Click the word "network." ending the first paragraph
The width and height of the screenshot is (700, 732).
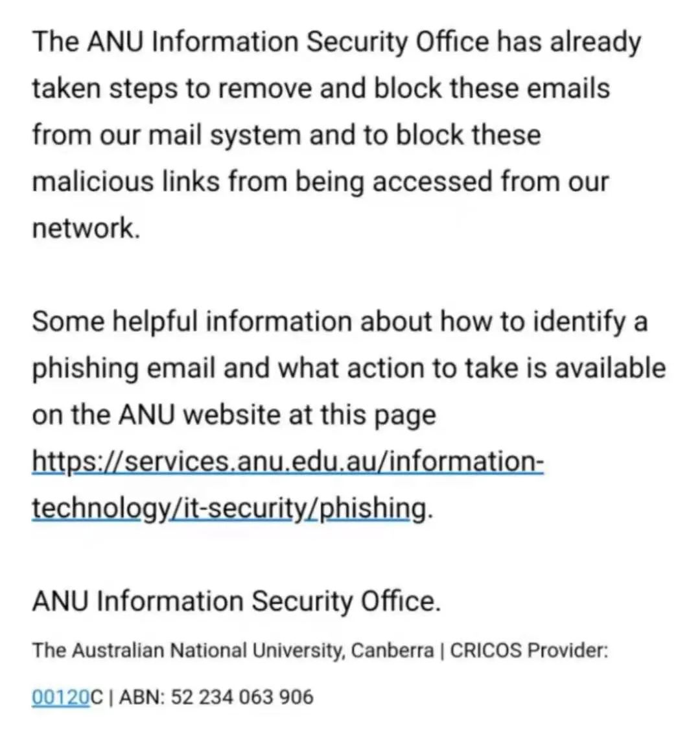point(86,228)
